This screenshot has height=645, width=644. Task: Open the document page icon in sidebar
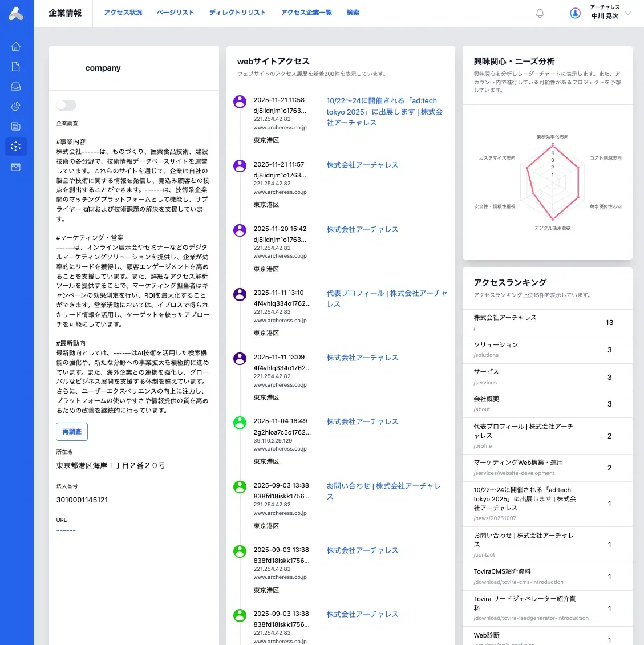click(16, 67)
